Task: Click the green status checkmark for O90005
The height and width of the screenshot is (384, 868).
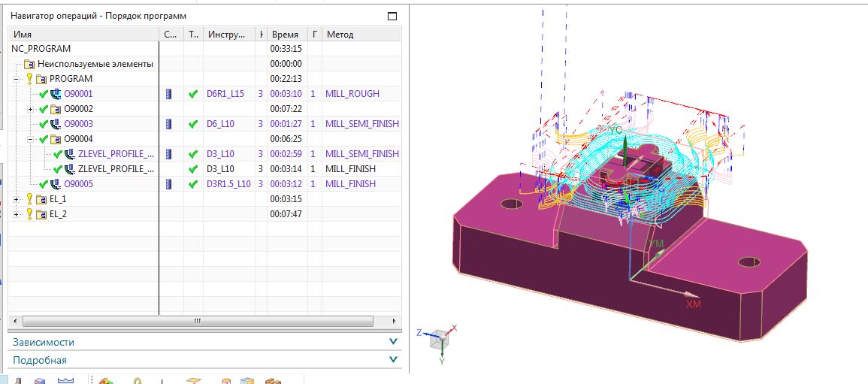Action: click(x=43, y=183)
